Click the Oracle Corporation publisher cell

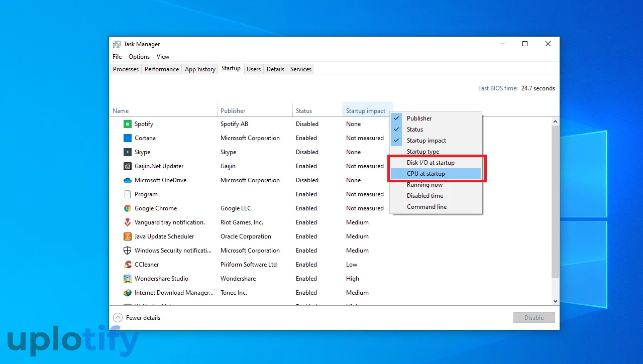(x=246, y=236)
